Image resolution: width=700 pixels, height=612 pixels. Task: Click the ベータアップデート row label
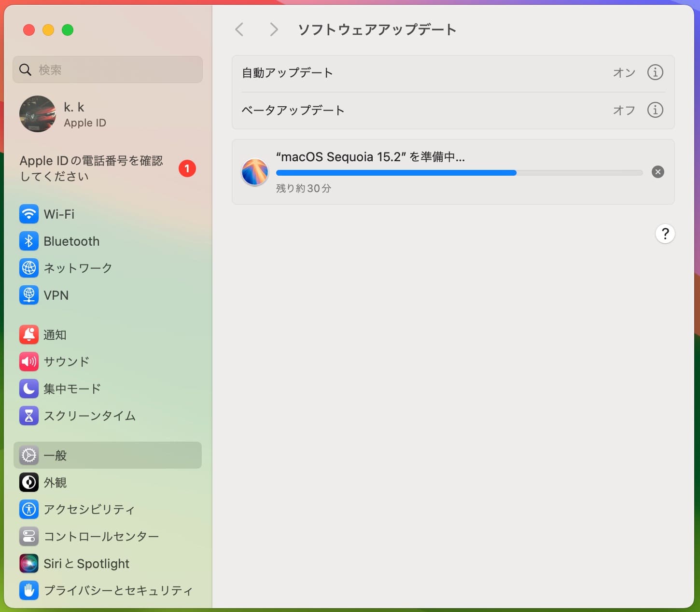click(x=293, y=110)
